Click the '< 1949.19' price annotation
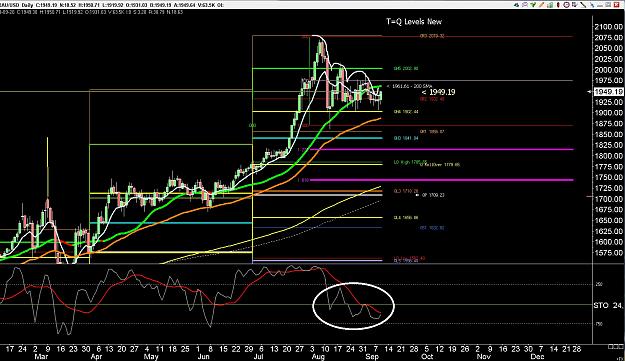This screenshot has width=625, height=361. tap(438, 92)
